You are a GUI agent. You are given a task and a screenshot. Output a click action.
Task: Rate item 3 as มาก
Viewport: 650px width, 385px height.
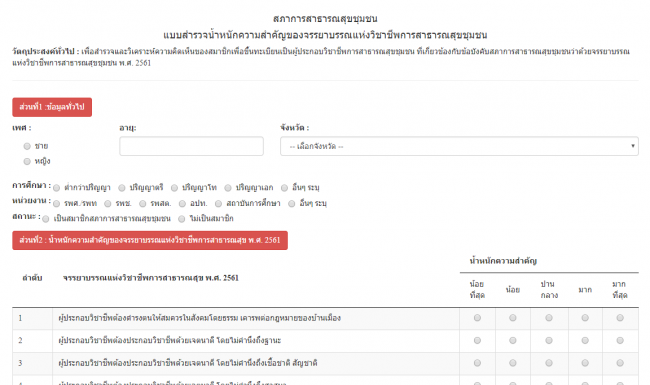[585, 363]
